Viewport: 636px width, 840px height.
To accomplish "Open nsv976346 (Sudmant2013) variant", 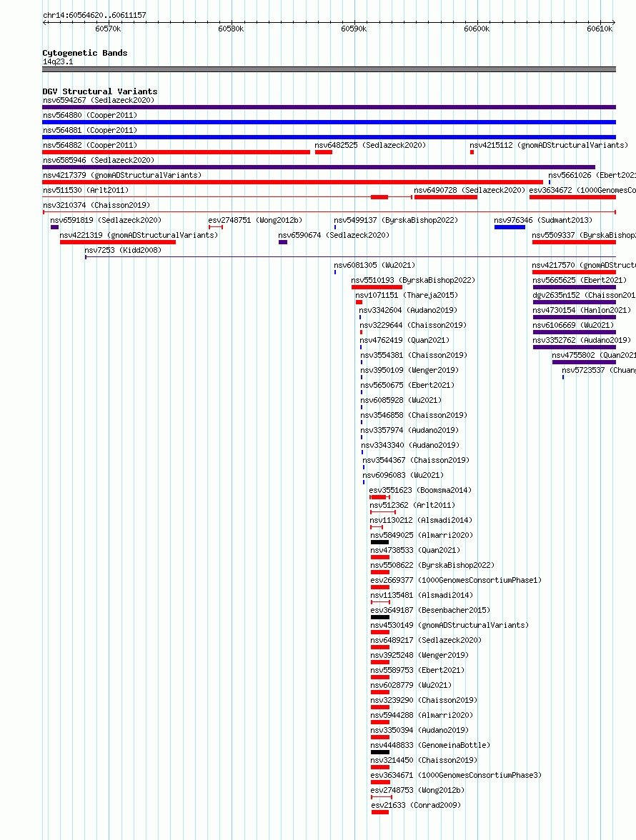I will coord(543,220).
